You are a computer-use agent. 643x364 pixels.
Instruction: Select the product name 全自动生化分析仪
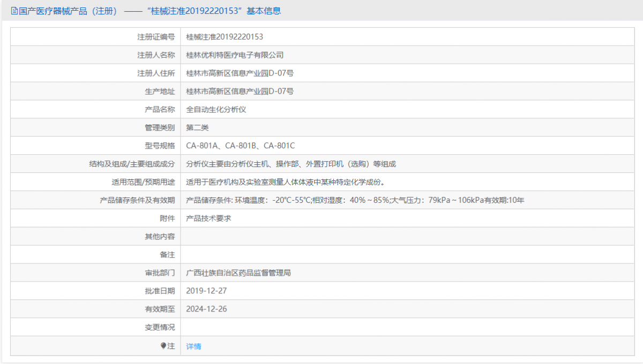(216, 110)
